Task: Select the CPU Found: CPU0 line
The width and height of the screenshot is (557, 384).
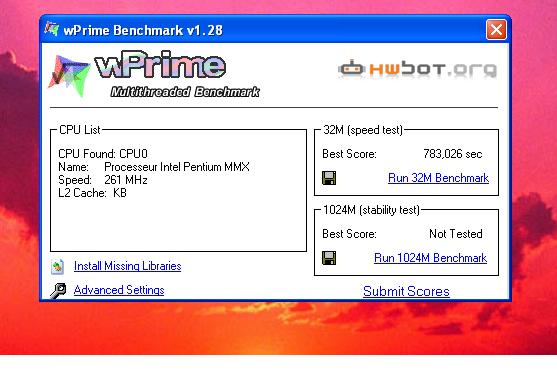Action: coord(103,154)
